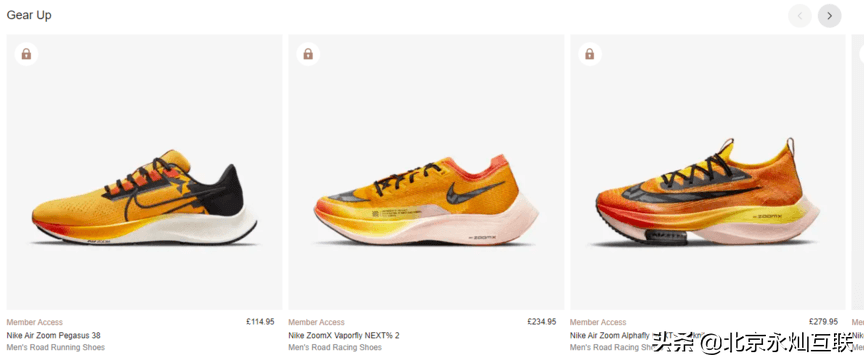Click Men's Road Running Shoes subtitle
The height and width of the screenshot is (364, 864).
click(x=56, y=347)
